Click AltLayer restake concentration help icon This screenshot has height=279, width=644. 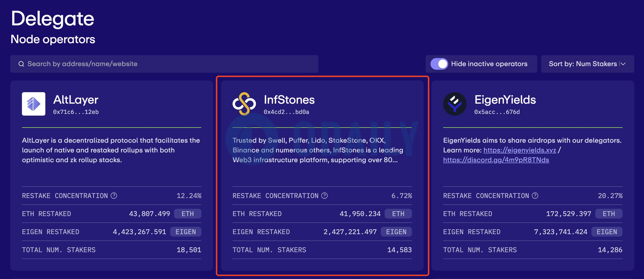(114, 196)
